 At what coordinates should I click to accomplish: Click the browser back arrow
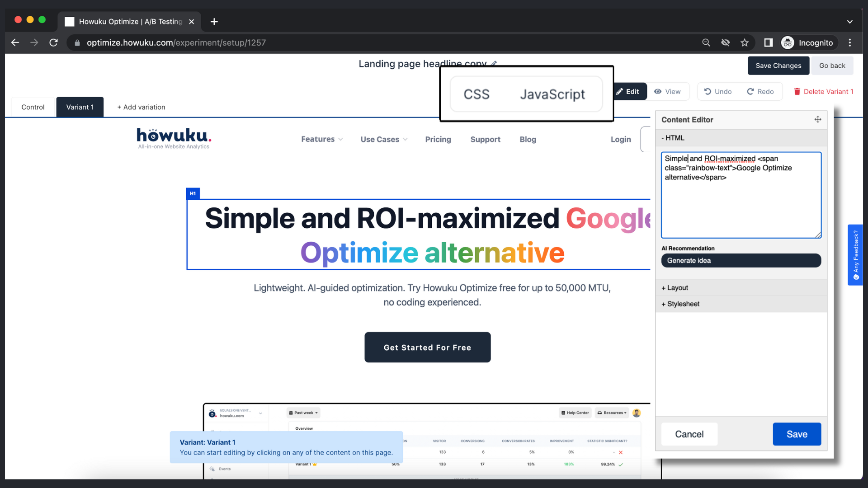(x=15, y=42)
